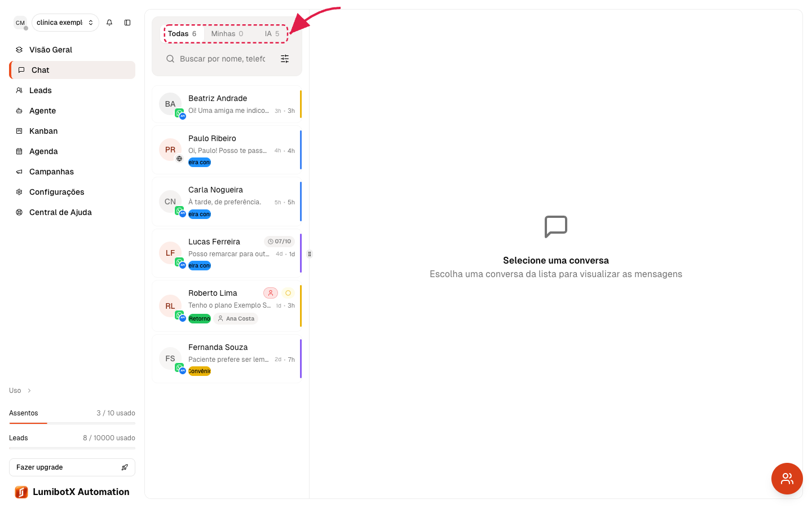The width and height of the screenshot is (812, 508).
Task: Open Beatriz Andrade's conversation
Action: pos(227,104)
